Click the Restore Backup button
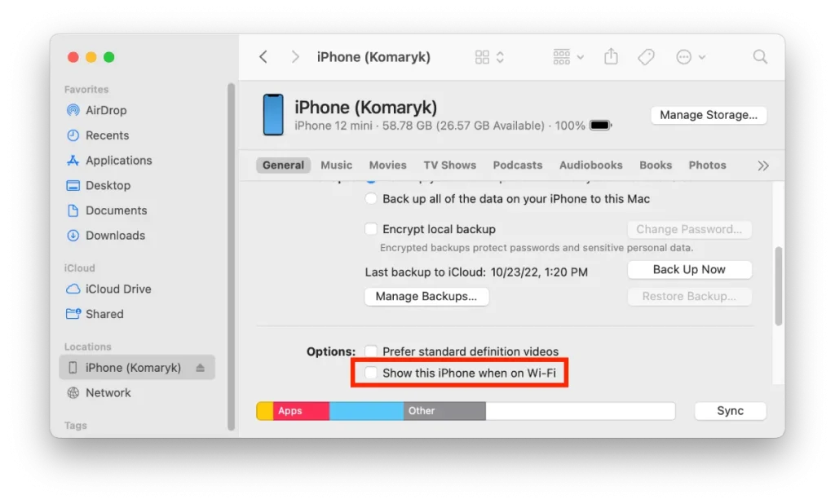The width and height of the screenshot is (835, 504). pos(690,296)
